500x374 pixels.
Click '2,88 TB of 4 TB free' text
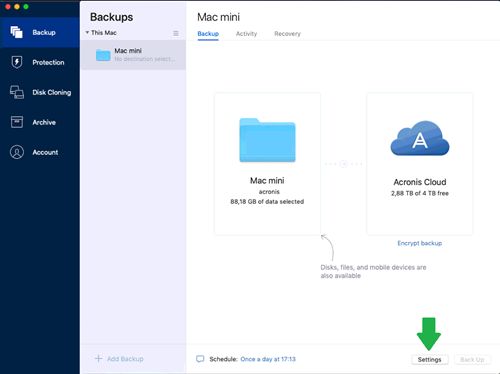(x=420, y=193)
